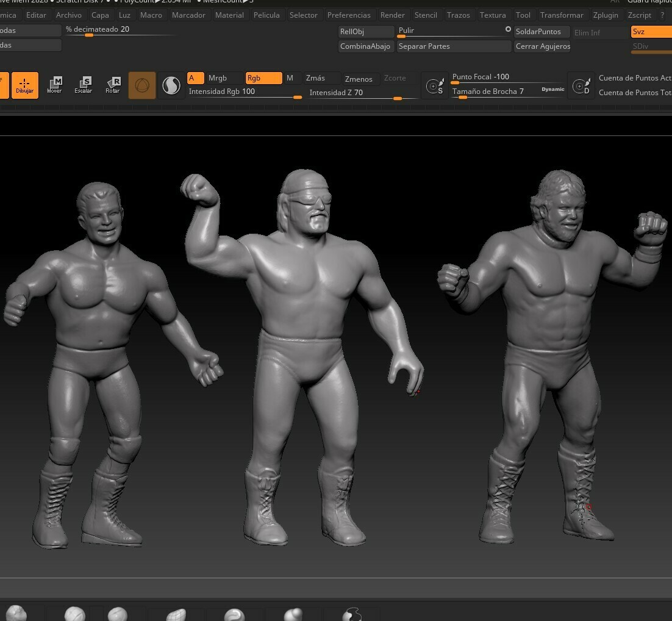Open the Zplugin menu
The width and height of the screenshot is (672, 621).
[605, 15]
